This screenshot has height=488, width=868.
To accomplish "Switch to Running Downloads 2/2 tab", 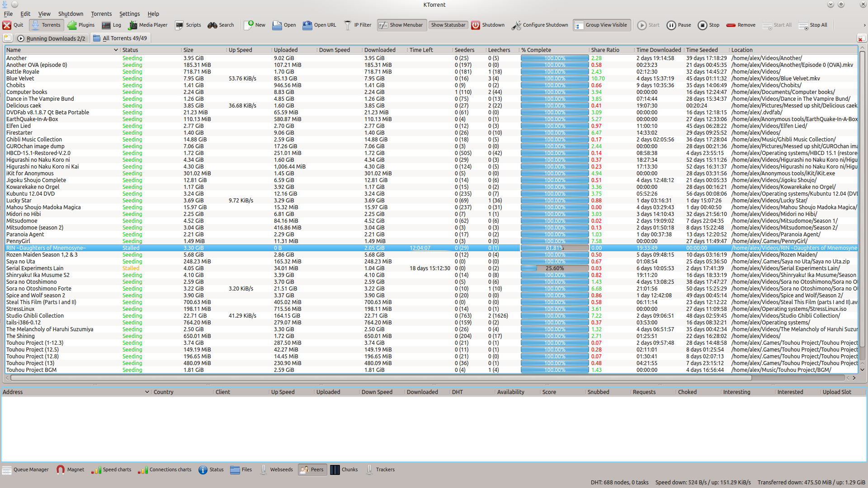I will (51, 38).
